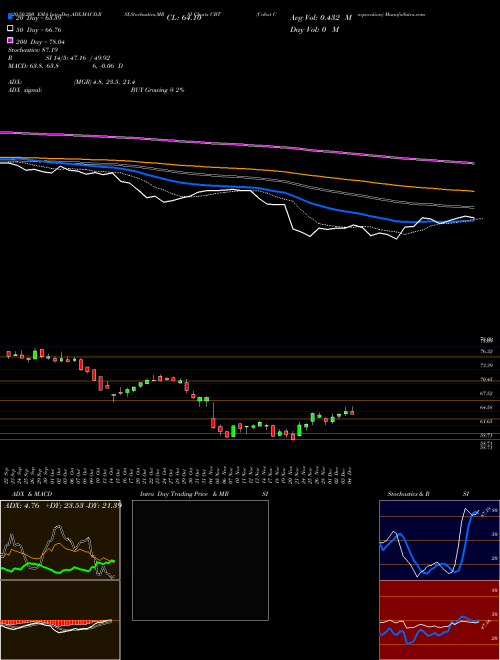The width and height of the screenshot is (500, 660).
Task: Click the last red candlestick on the price chart
Action: (x=352, y=412)
